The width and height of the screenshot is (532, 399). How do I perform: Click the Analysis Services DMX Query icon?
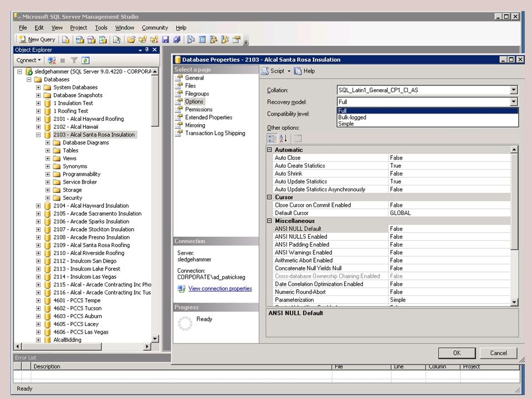(x=91, y=40)
